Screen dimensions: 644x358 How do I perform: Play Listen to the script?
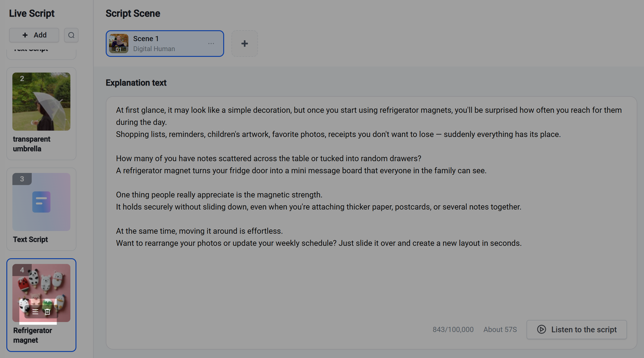[577, 330]
